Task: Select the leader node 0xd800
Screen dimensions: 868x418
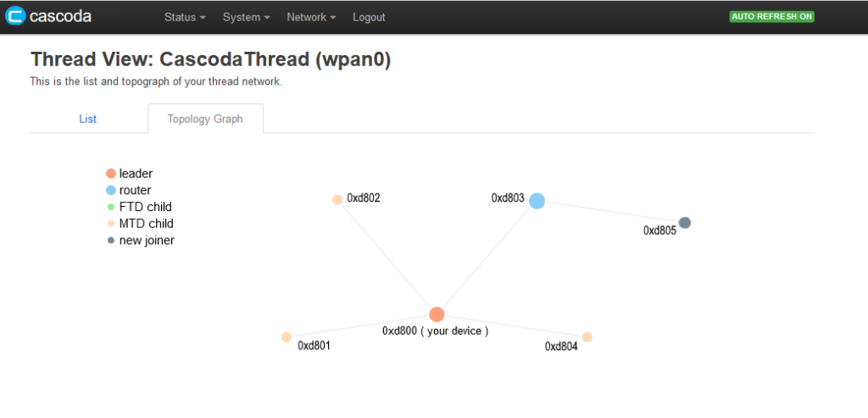Action: coord(437,315)
